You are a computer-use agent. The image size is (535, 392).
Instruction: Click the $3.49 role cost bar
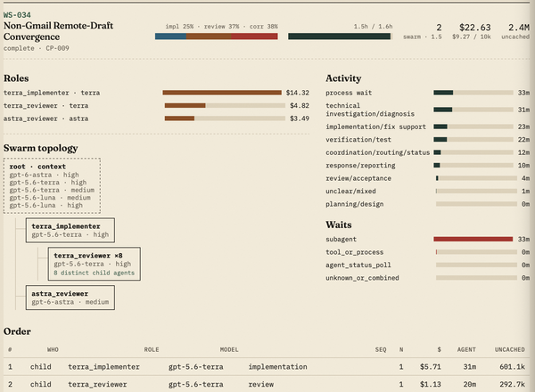tap(225, 118)
